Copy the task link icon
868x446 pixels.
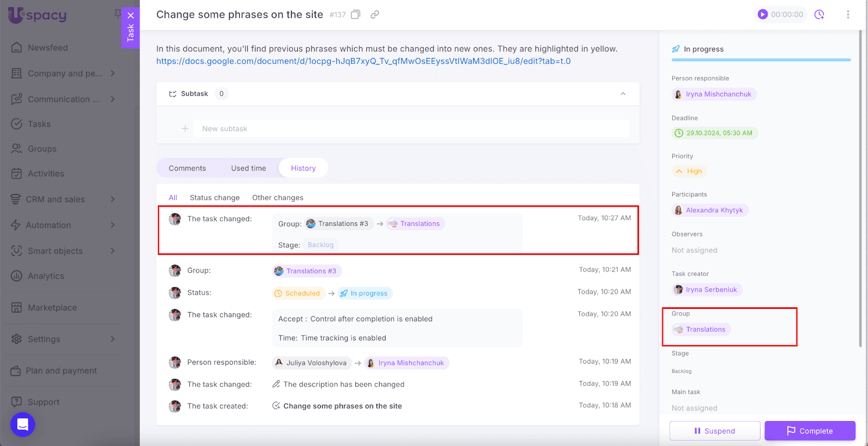point(374,15)
